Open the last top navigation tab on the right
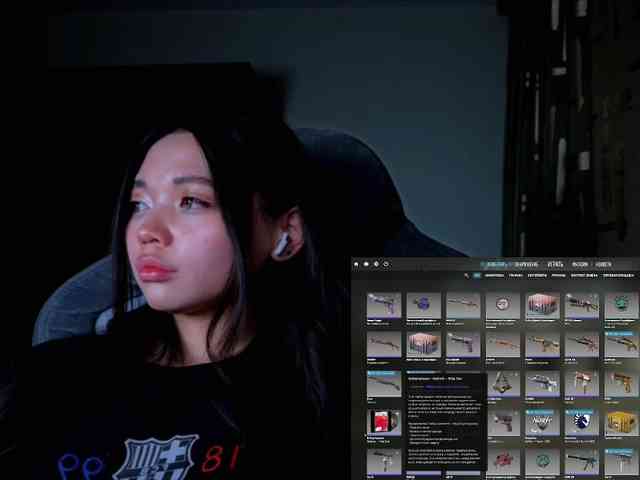Image resolution: width=640 pixels, height=480 pixels. [x=603, y=264]
